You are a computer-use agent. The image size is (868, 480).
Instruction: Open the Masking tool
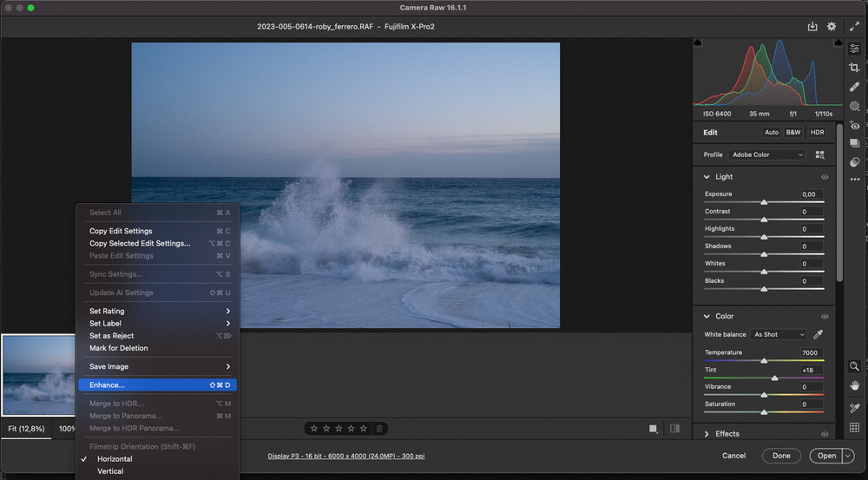click(x=855, y=106)
